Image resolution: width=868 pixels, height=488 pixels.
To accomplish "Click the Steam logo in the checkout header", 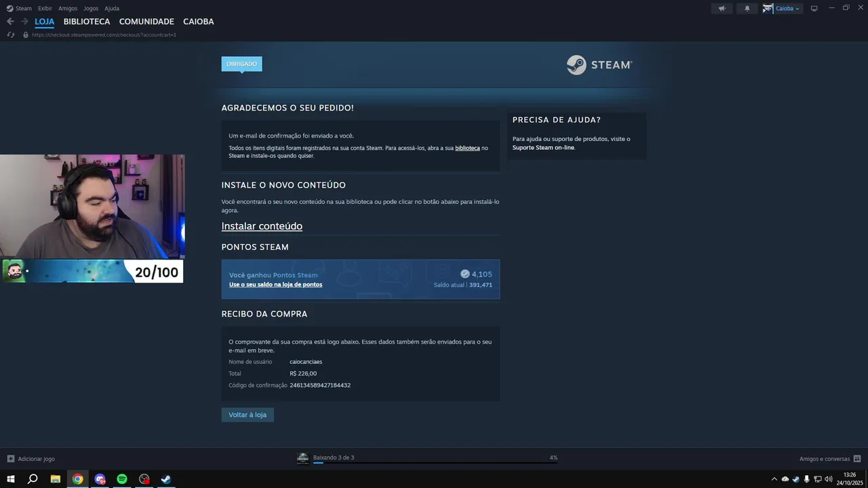I will coord(599,65).
